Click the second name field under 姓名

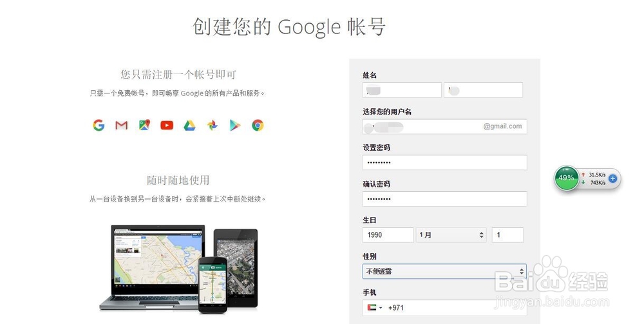(484, 90)
